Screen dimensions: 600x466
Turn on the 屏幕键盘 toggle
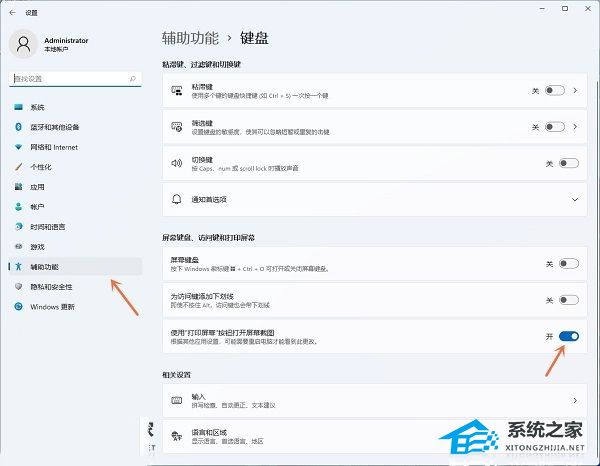tap(568, 264)
